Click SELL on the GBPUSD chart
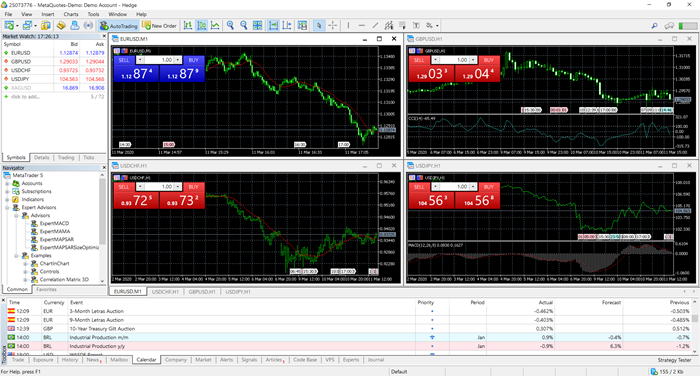The width and height of the screenshot is (700, 376). pos(419,60)
